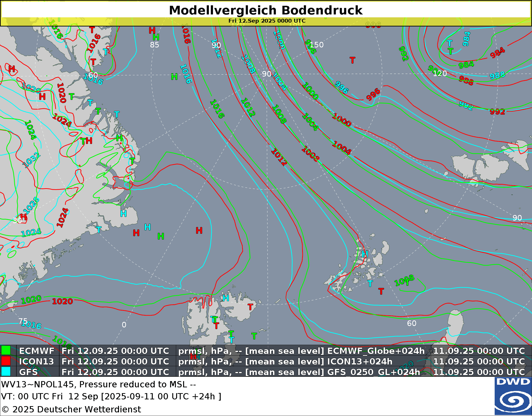Image resolution: width=532 pixels, height=416 pixels.
Task: Click the red "1000" isobar label
Action: click(342, 120)
